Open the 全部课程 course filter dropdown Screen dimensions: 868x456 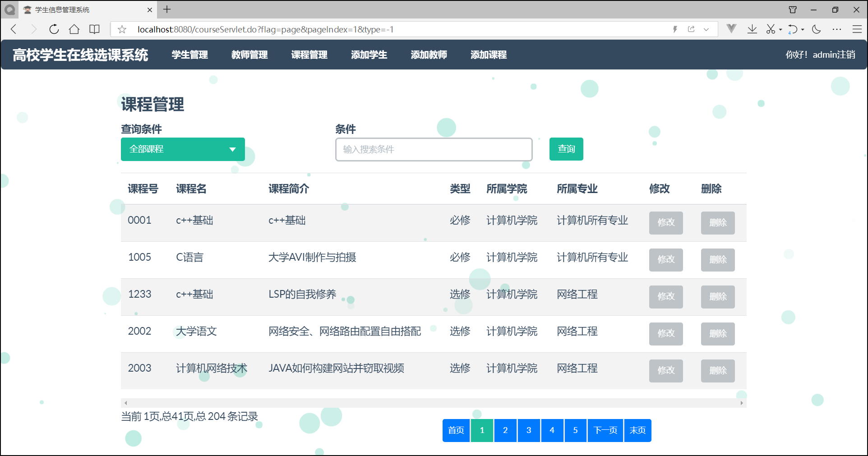coord(183,149)
